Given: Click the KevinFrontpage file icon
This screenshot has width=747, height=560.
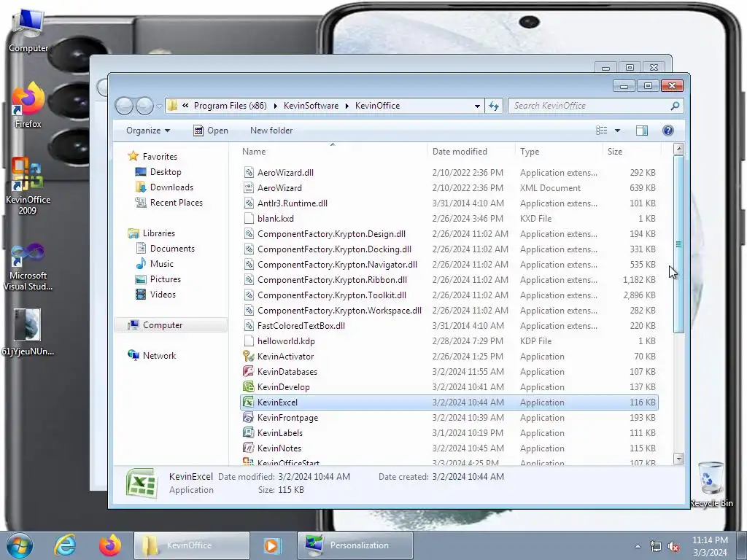Looking at the screenshot, I should tap(248, 417).
